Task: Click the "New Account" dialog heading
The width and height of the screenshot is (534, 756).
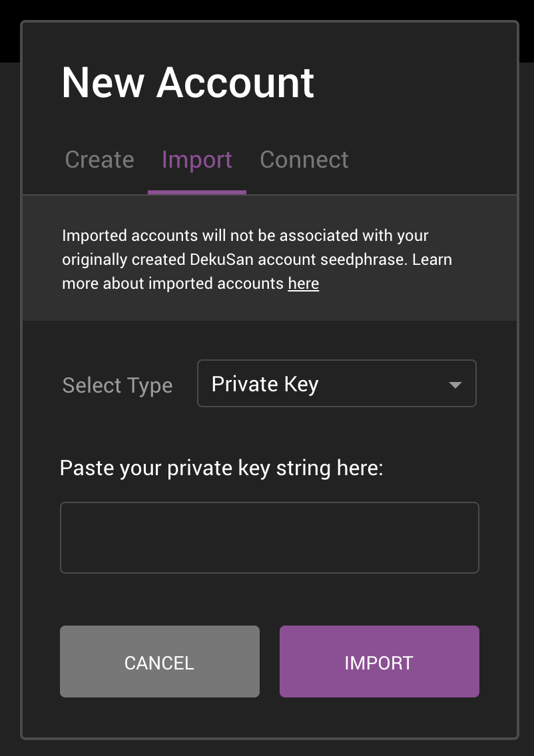Action: tap(188, 83)
